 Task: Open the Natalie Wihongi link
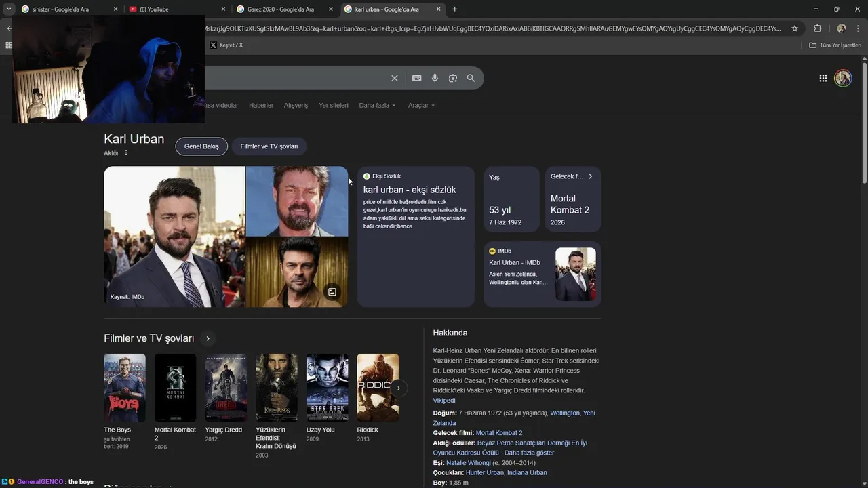tap(469, 463)
